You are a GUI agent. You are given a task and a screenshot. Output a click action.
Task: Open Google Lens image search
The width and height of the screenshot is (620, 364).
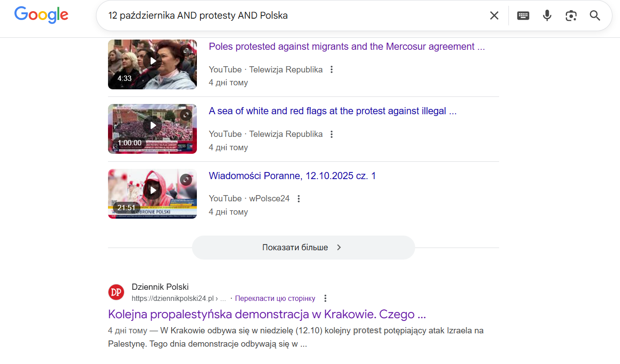click(571, 16)
